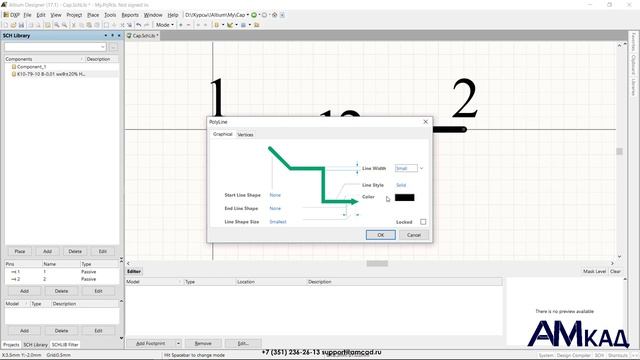Viewport: 640px width, 360px height.
Task: Open the component filter mask dropdown
Action: pyautogui.click(x=102, y=47)
